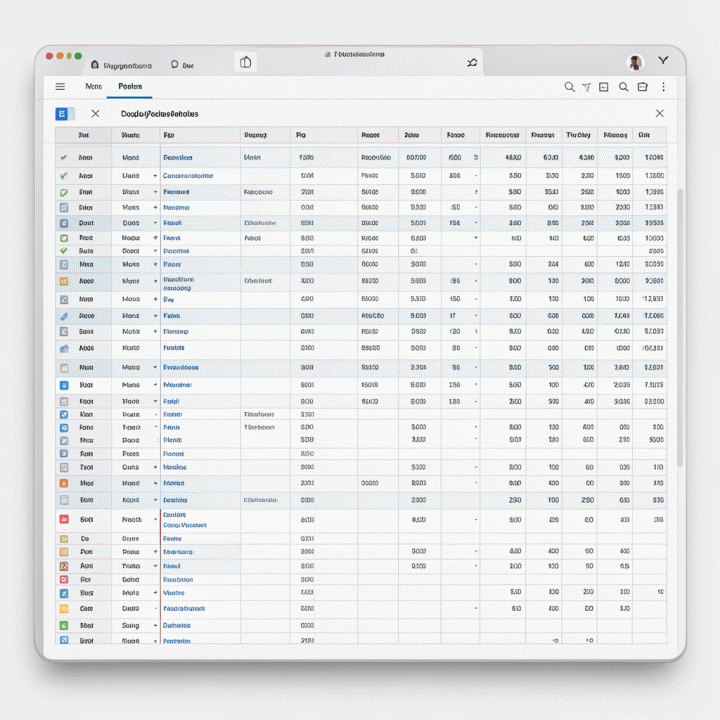Image resolution: width=720 pixels, height=720 pixels.
Task: Click the Y-shaped icon next to avatar
Action: pos(663,60)
